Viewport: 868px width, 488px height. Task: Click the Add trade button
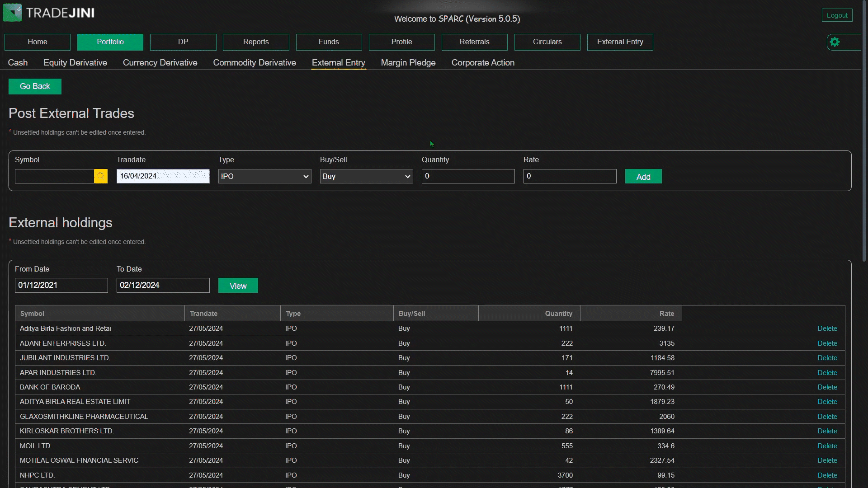(x=643, y=177)
